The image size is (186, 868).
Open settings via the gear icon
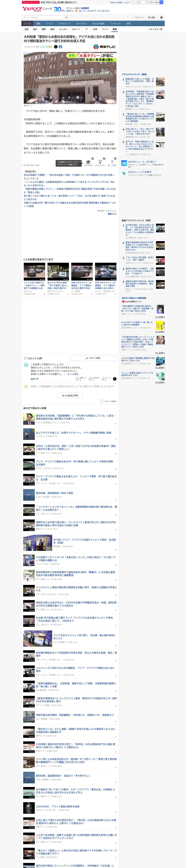161,18
